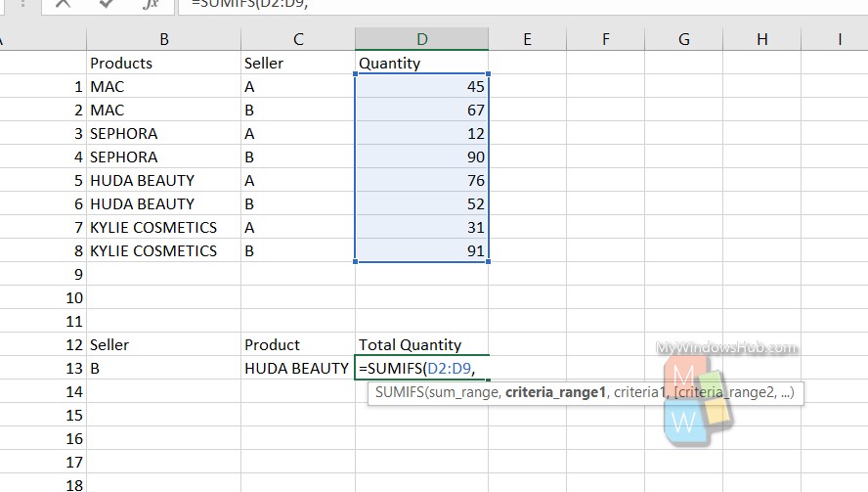
Task: Click the insert function fx icon
Action: tap(150, 4)
